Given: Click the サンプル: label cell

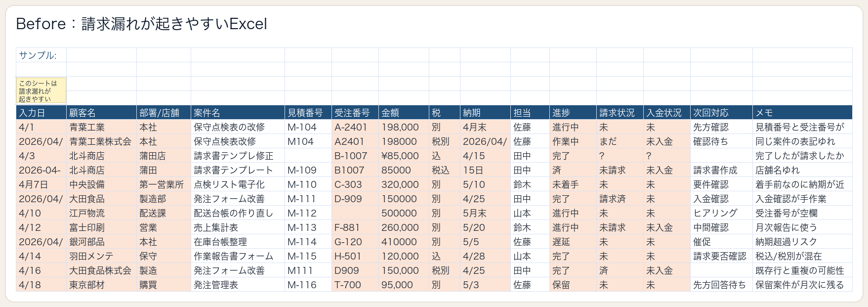Looking at the screenshot, I should click(41, 55).
